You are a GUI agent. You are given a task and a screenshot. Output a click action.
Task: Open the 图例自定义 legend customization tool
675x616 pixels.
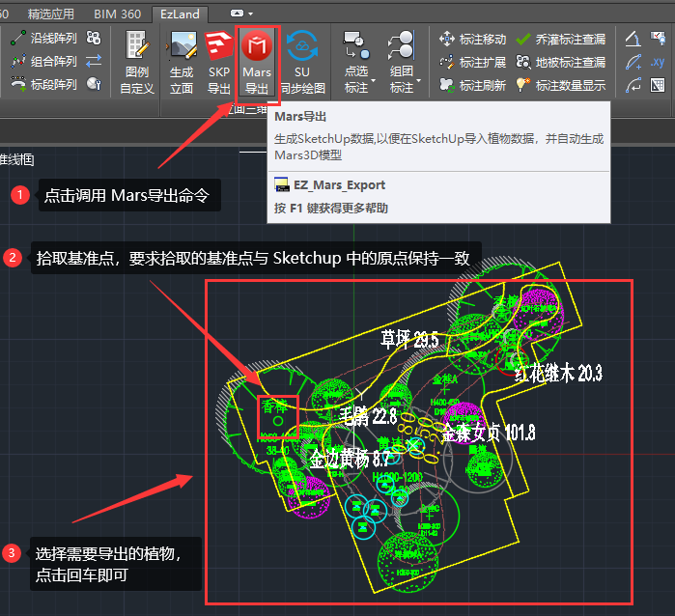point(137,63)
